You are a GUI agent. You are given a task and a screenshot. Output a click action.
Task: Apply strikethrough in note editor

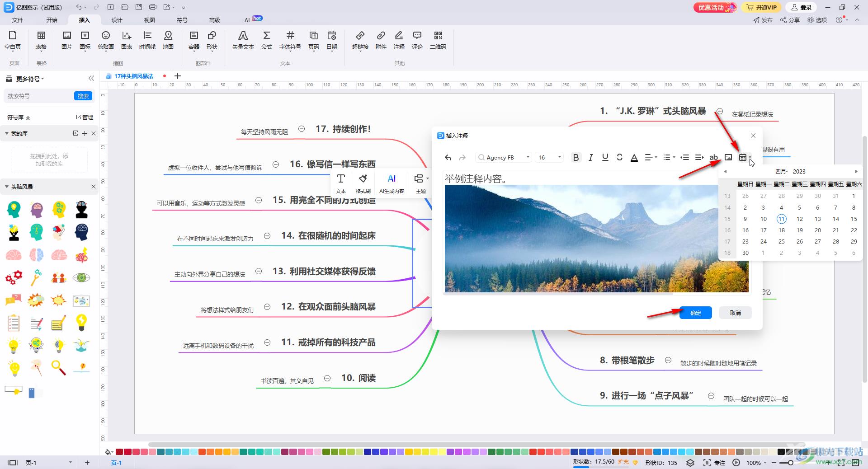point(620,157)
